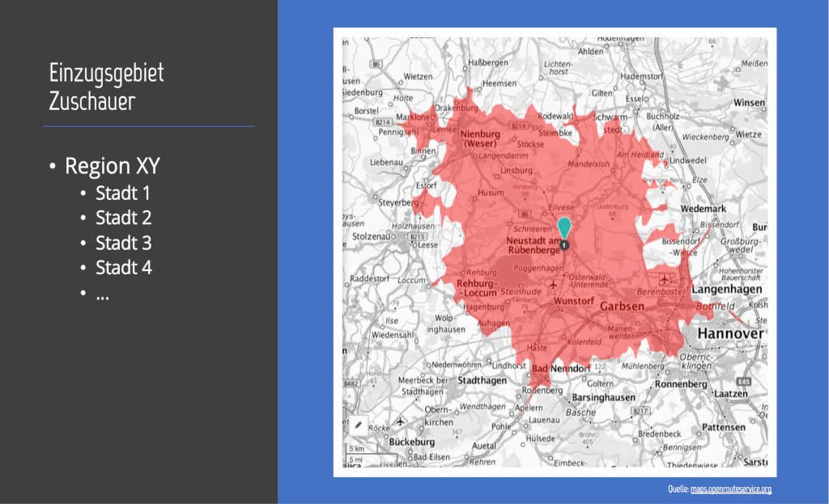Screen dimensions: 829x504
Task: Click the Stadt 4 bullet item
Action: 123,267
